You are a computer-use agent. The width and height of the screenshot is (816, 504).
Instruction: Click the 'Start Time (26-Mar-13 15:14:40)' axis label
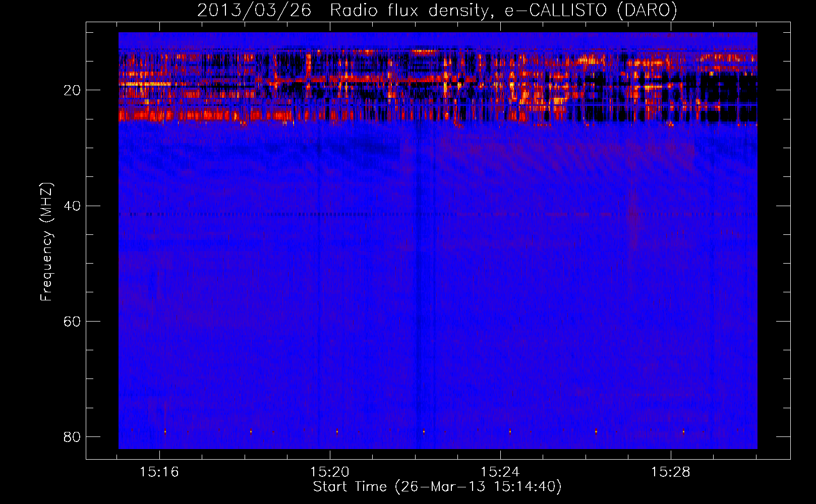click(x=437, y=487)
